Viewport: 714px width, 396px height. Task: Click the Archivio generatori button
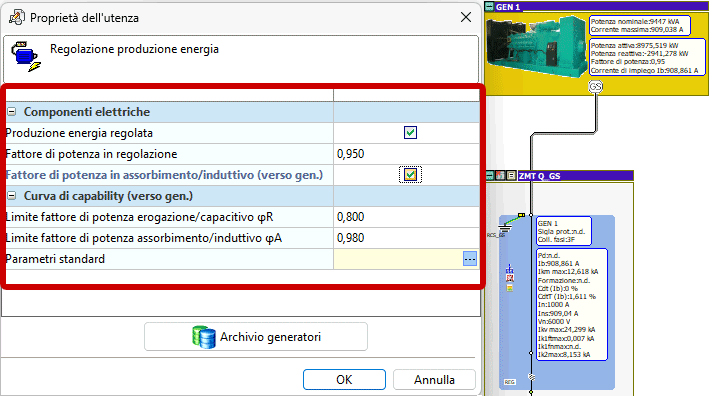[x=256, y=337]
